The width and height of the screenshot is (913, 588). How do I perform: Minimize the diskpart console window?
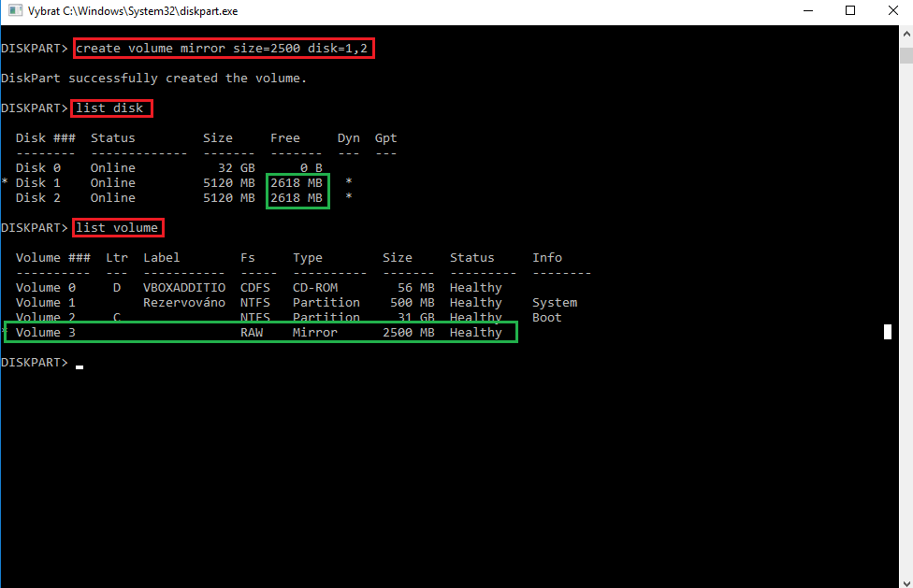point(805,11)
